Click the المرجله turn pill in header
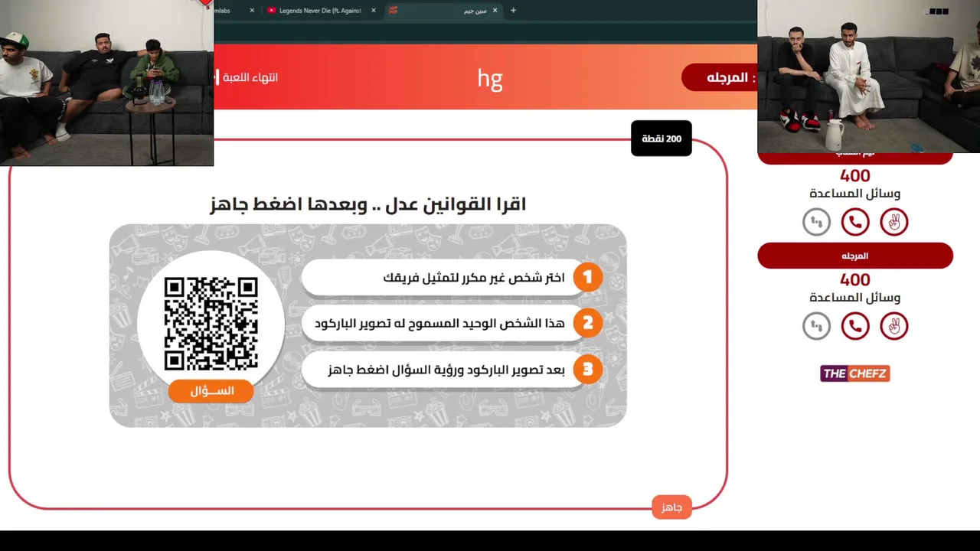Viewport: 980px width, 551px height. [720, 77]
